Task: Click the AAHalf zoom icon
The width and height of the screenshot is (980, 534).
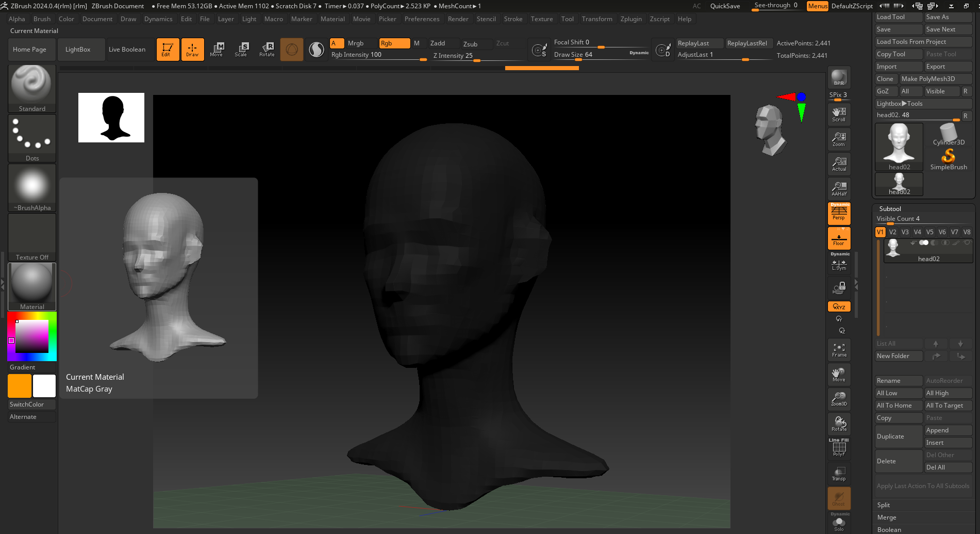Action: click(x=839, y=189)
